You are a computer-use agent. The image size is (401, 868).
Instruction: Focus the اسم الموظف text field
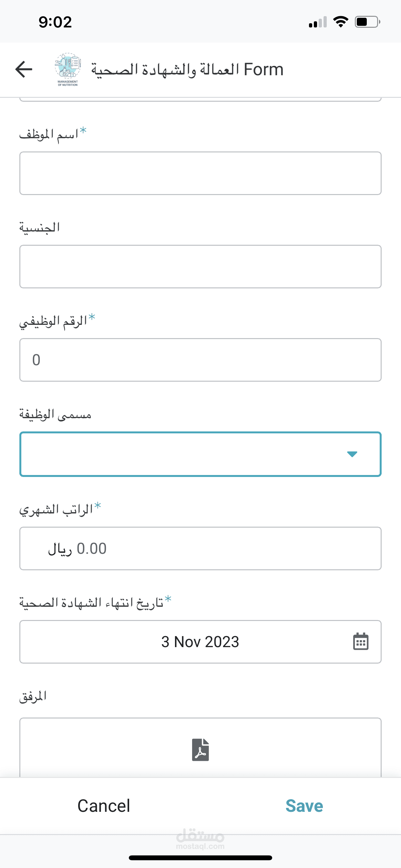200,173
